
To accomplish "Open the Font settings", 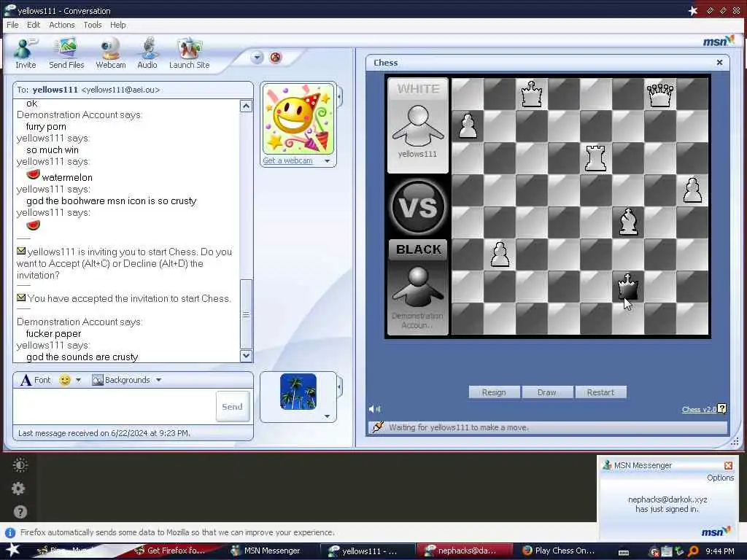I will tap(35, 380).
